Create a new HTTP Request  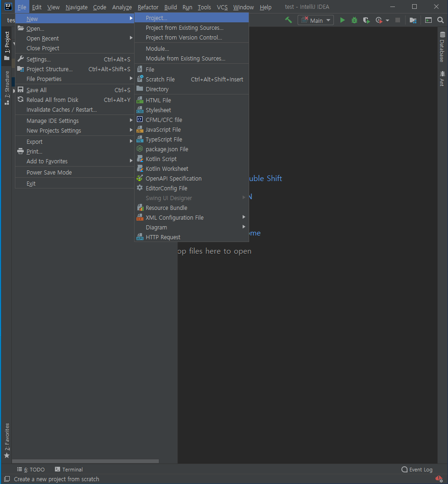(191, 237)
